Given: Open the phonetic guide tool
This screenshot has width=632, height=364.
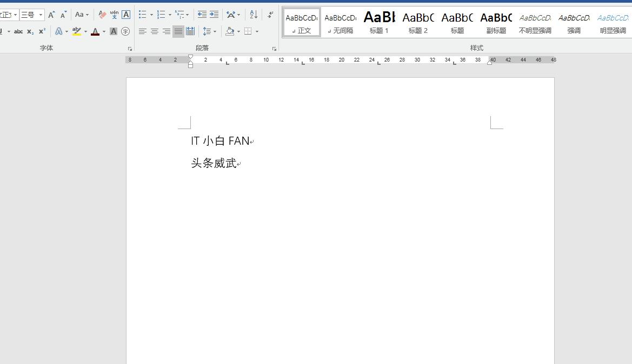Looking at the screenshot, I should (x=115, y=15).
